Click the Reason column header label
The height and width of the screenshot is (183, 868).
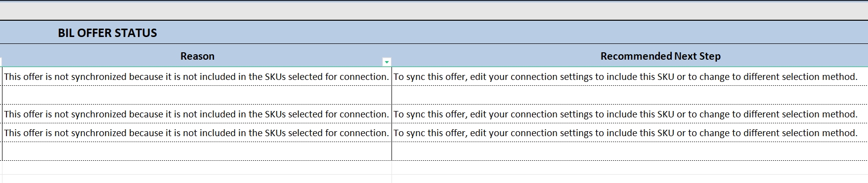click(197, 56)
